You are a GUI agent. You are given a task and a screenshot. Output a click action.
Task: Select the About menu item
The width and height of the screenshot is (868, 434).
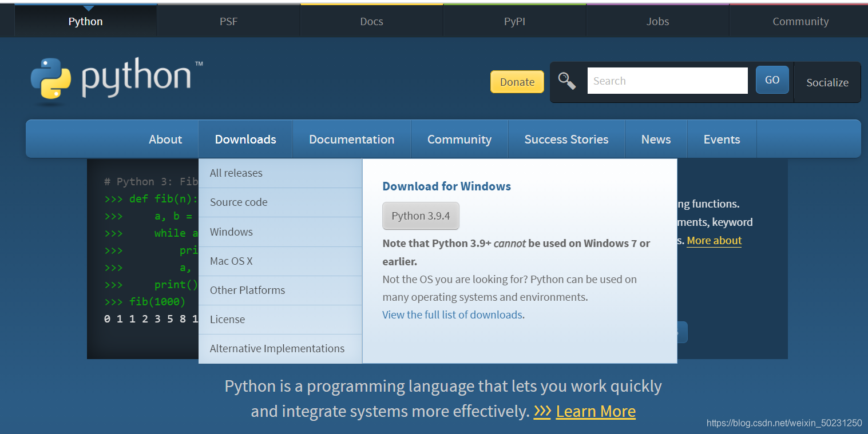pyautogui.click(x=165, y=138)
